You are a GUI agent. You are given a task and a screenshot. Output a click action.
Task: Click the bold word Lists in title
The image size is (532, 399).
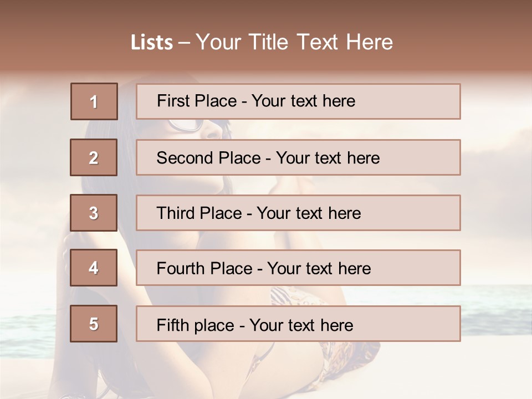point(151,43)
